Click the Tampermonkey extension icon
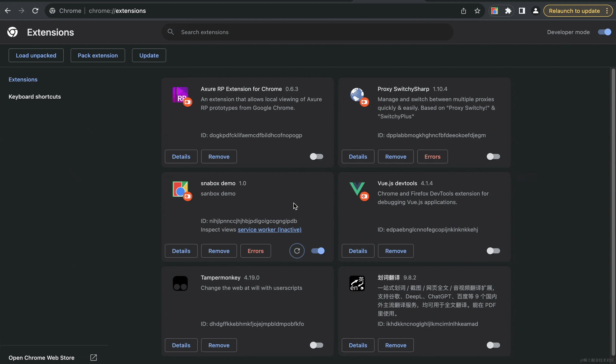This screenshot has height=364, width=616. (x=181, y=283)
